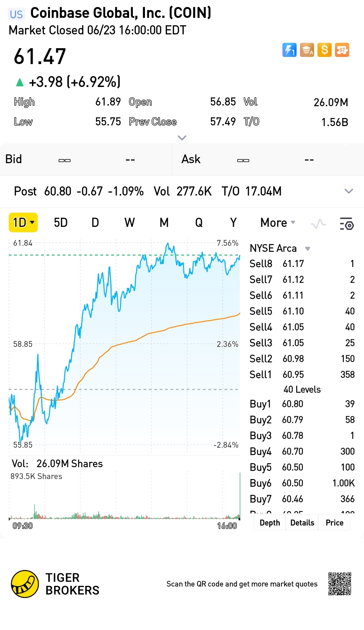Click the blue lightning bolt Level 1 icon
This screenshot has height=630, width=364.
pos(289,50)
